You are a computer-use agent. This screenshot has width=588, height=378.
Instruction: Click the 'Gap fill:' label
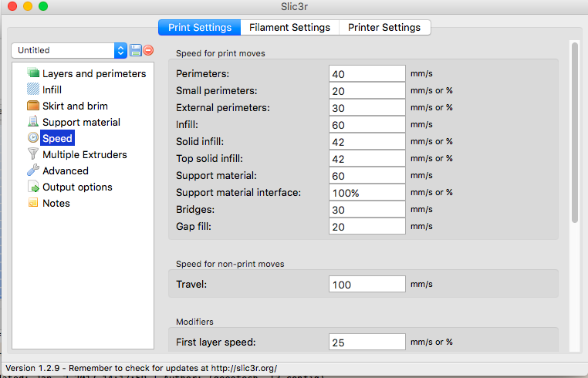194,227
